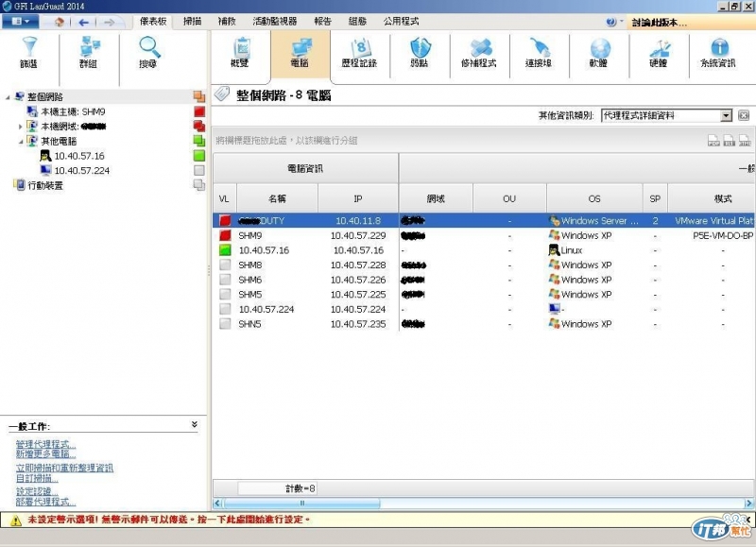This screenshot has height=547, width=756.
Task: Click the tag icon beside 整個網路 title
Action: (x=222, y=94)
